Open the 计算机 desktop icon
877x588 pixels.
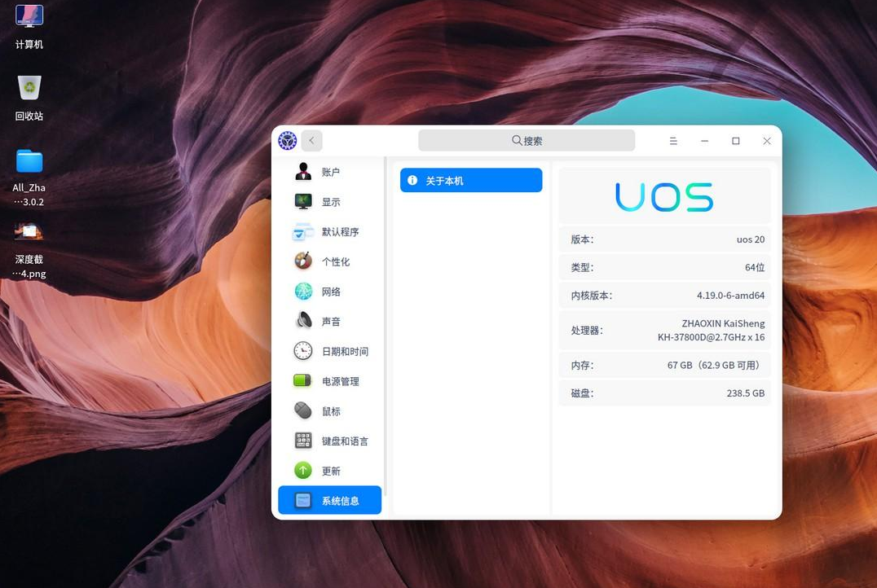(29, 16)
